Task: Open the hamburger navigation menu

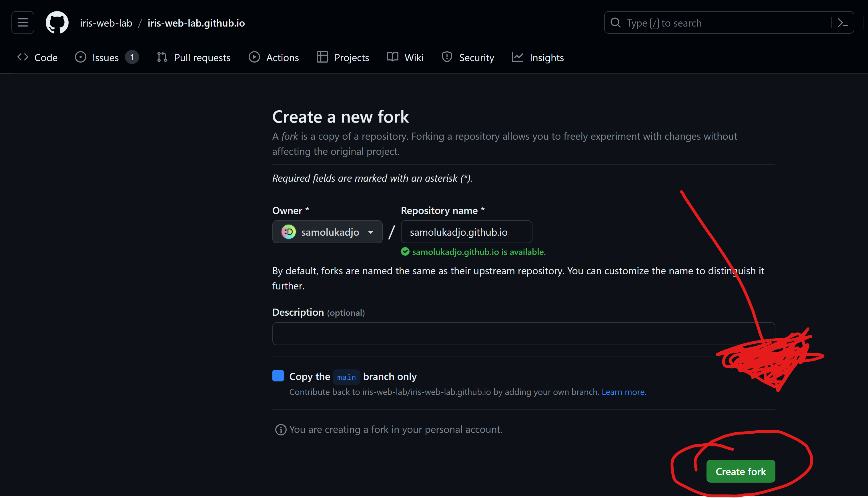Action: click(x=22, y=22)
